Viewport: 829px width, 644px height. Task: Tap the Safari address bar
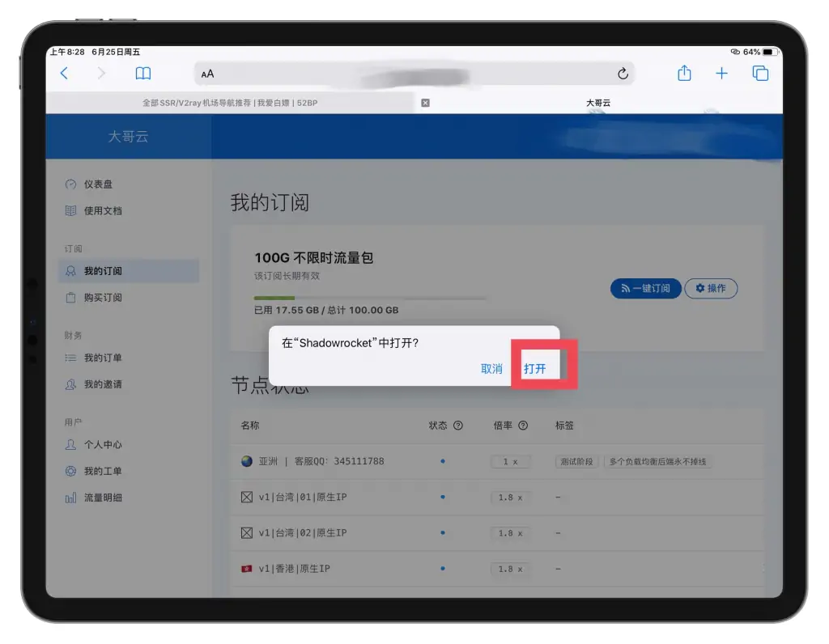point(414,74)
